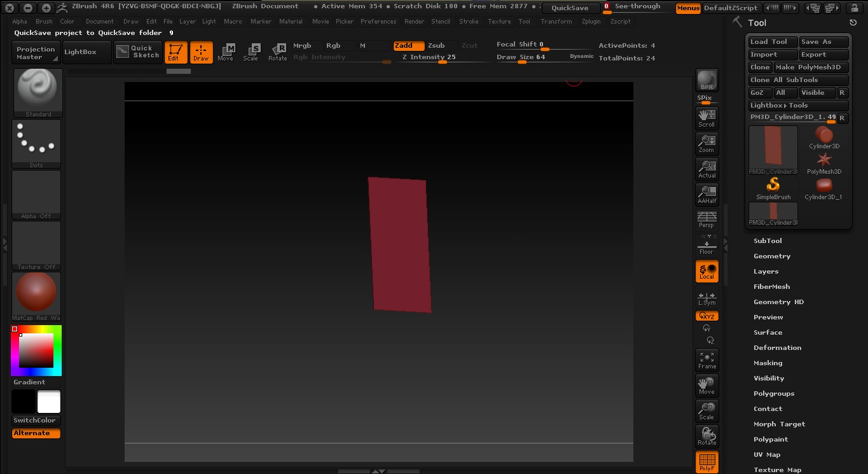Expand the FiberMesh section
This screenshot has height=474, width=868.
771,286
